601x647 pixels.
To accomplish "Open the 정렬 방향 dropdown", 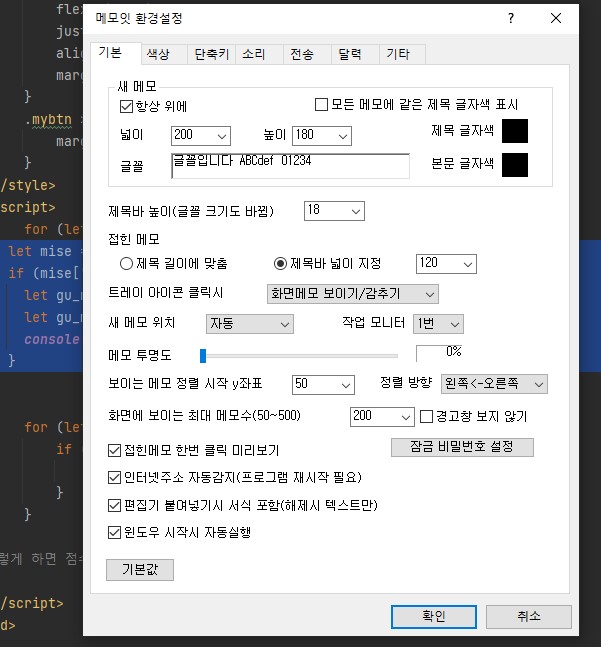I will (x=494, y=384).
